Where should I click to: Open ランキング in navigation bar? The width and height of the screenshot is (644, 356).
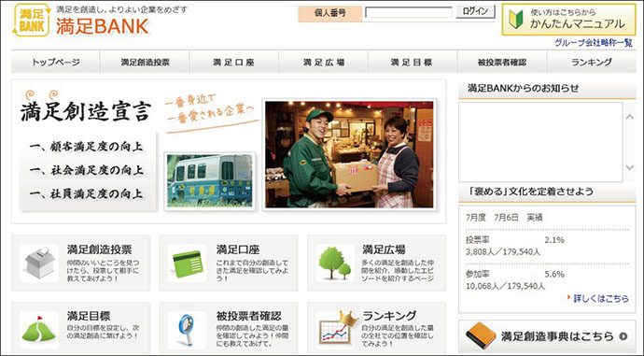[592, 62]
